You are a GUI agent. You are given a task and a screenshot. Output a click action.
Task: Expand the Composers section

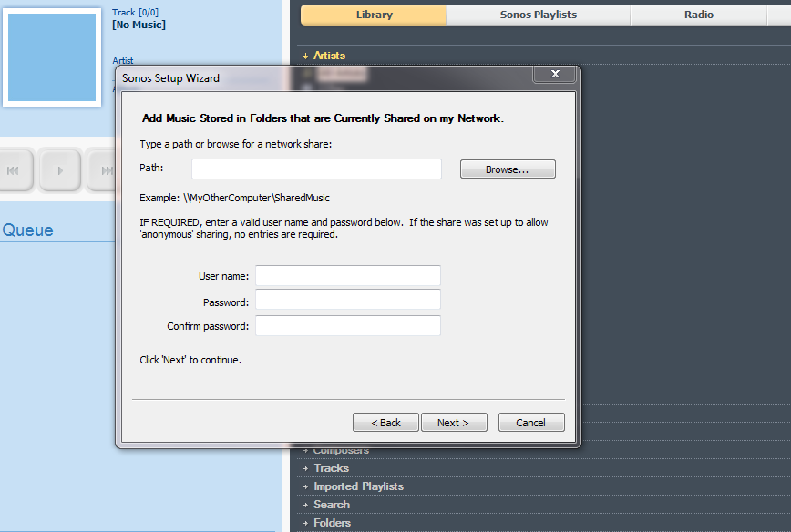pyautogui.click(x=336, y=450)
